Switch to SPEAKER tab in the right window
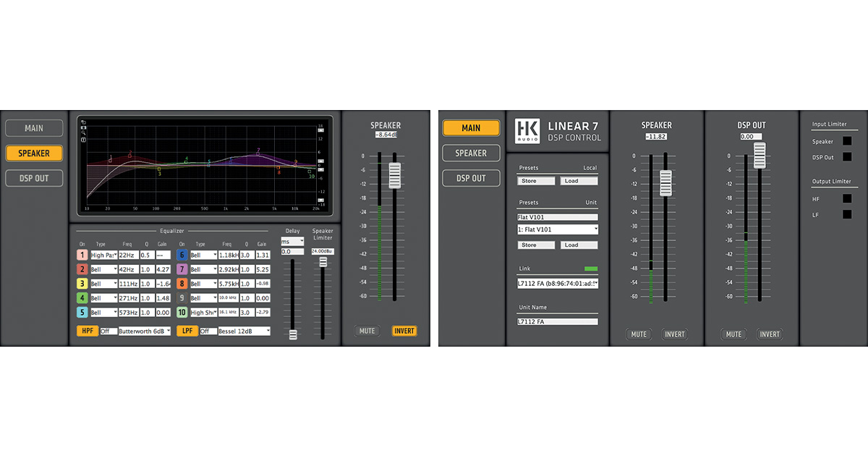The width and height of the screenshot is (868, 456). click(x=471, y=153)
